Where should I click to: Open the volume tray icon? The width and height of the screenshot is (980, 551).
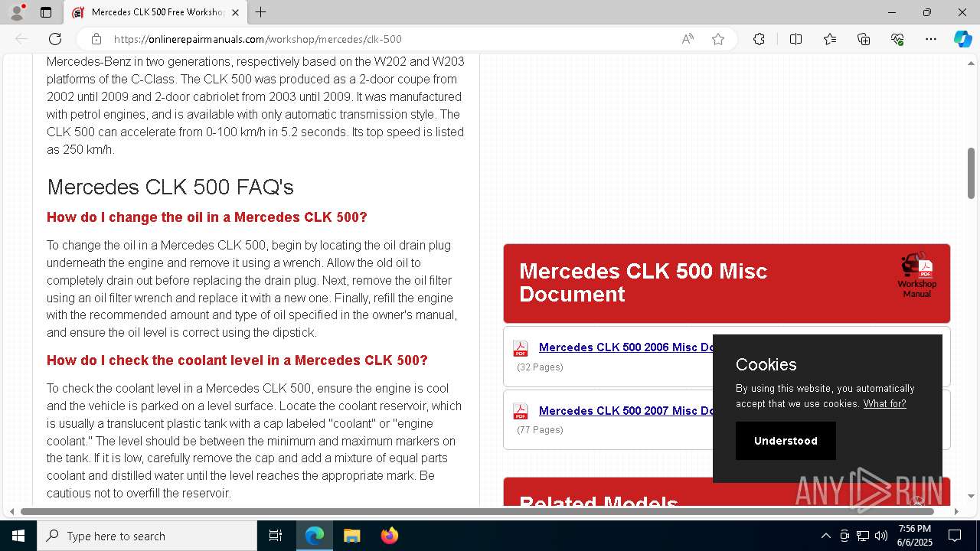tap(881, 536)
